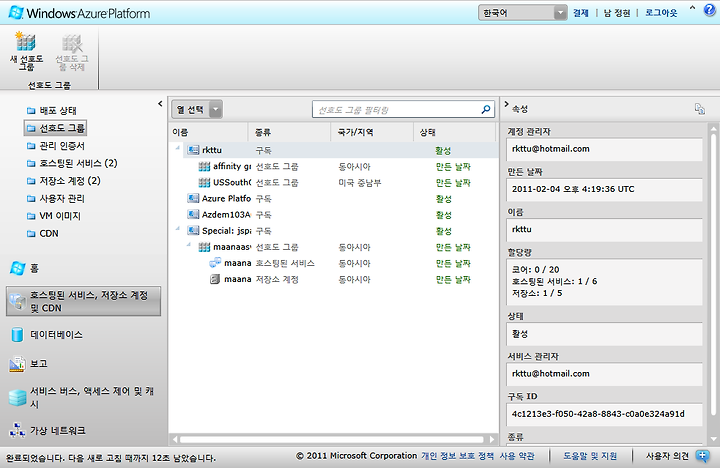The height and width of the screenshot is (468, 720).
Task: Click the CDN folder icon
Action: [x=31, y=234]
